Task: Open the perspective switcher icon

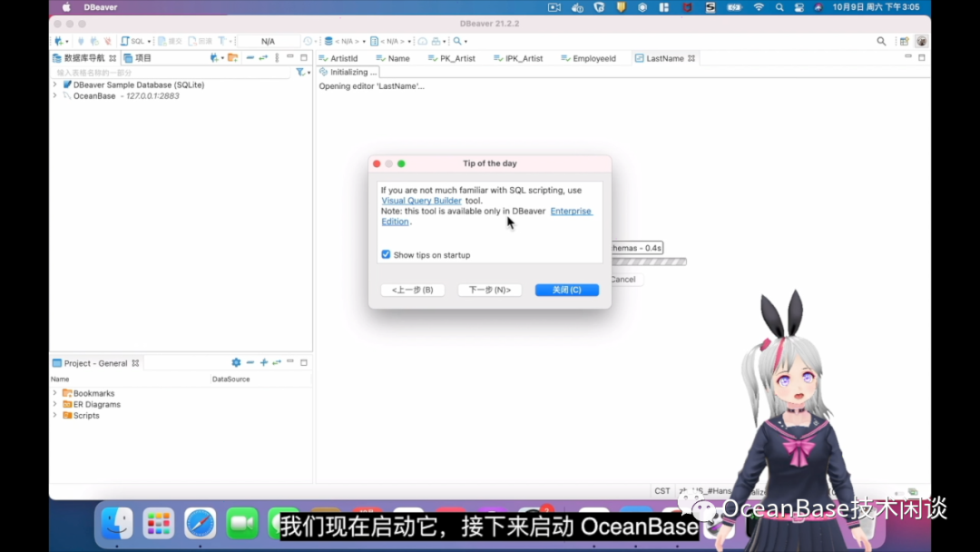Action: (905, 41)
